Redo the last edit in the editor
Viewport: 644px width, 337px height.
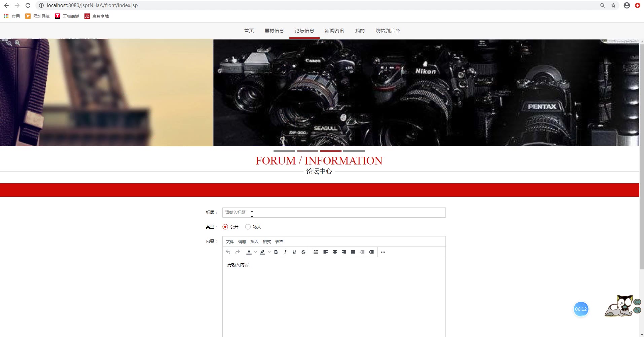pyautogui.click(x=238, y=252)
